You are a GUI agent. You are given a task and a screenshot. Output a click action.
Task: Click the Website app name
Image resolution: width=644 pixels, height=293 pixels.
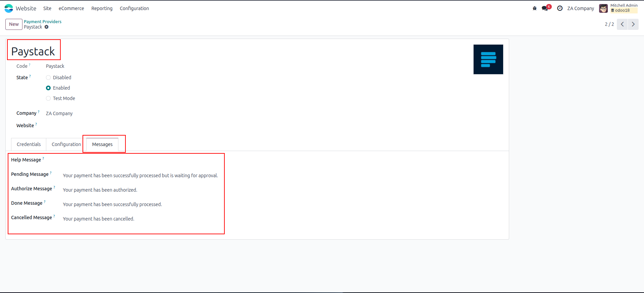[26, 8]
